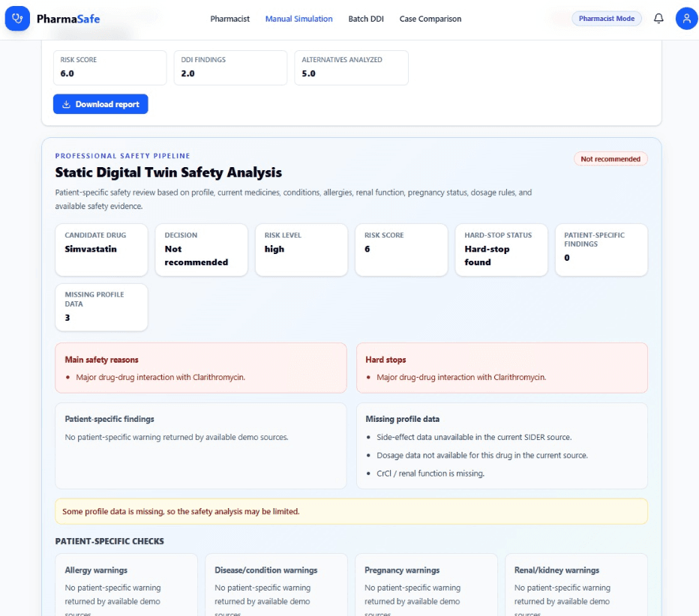Click the Risk Level 'high' value
Screen dimensions: 699x616
[x=274, y=249]
